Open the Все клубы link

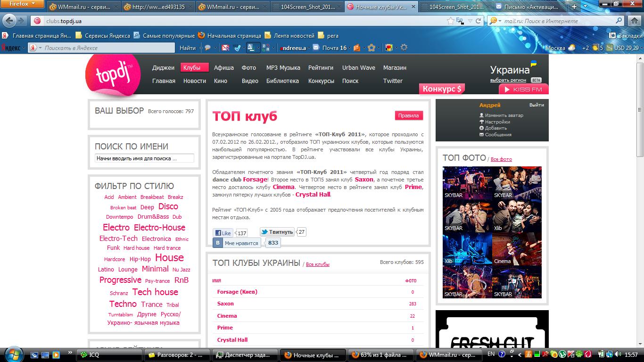[318, 264]
